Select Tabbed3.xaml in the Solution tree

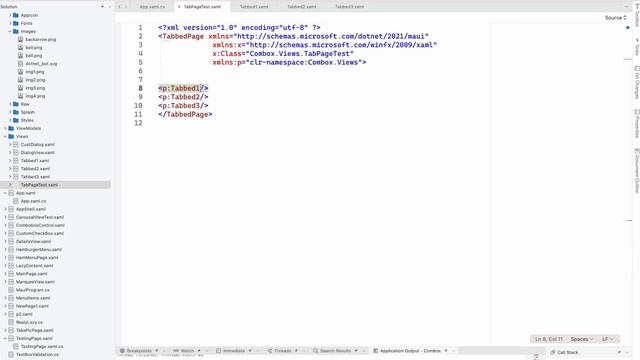coord(35,177)
